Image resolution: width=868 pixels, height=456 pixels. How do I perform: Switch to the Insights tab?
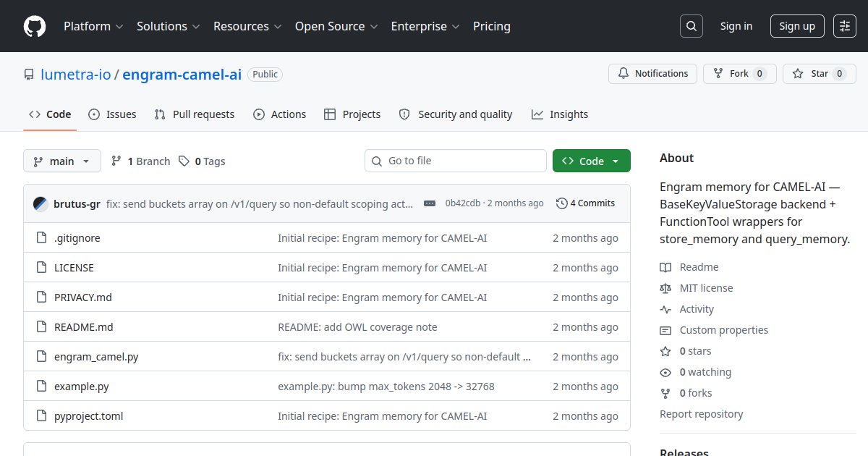point(560,114)
